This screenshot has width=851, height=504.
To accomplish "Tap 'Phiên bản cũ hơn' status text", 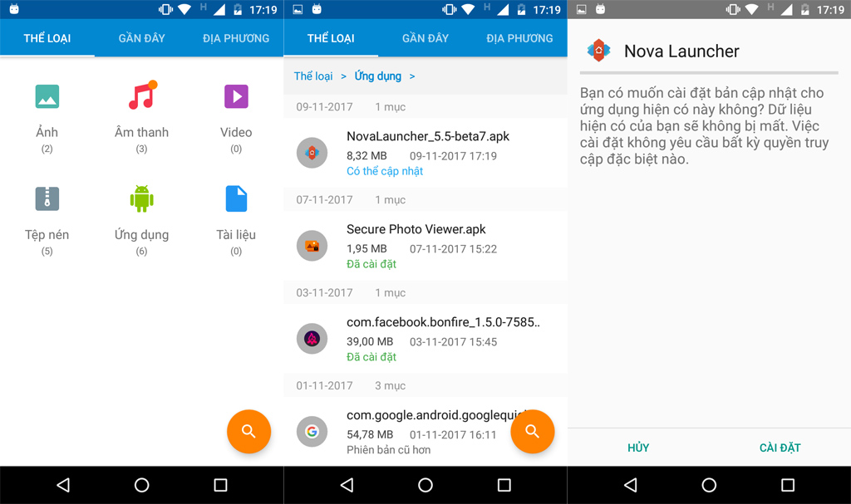I will tap(389, 450).
